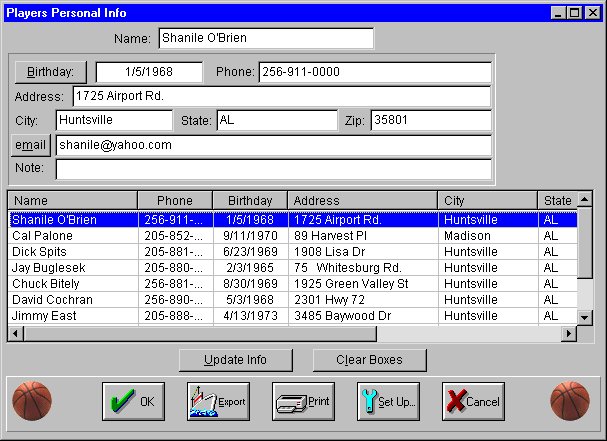607x441 pixels.
Task: Click into the Note text field
Action: coord(273,169)
